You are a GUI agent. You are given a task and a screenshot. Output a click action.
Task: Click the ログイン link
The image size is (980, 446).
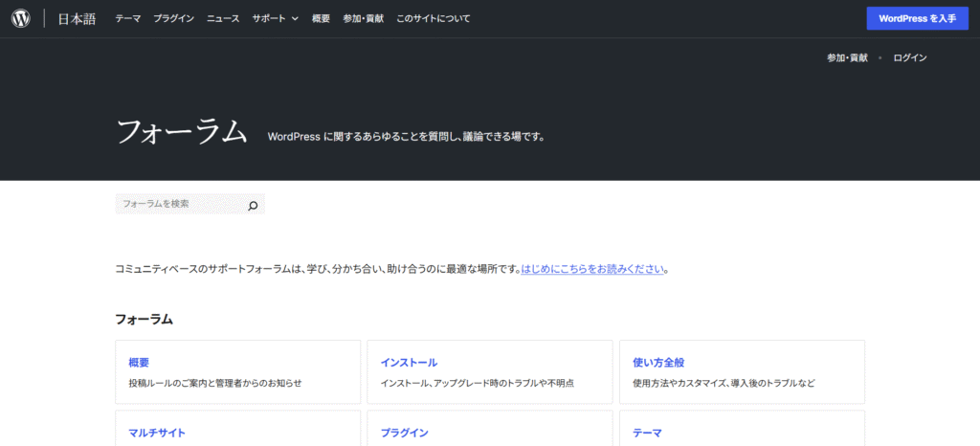(910, 57)
